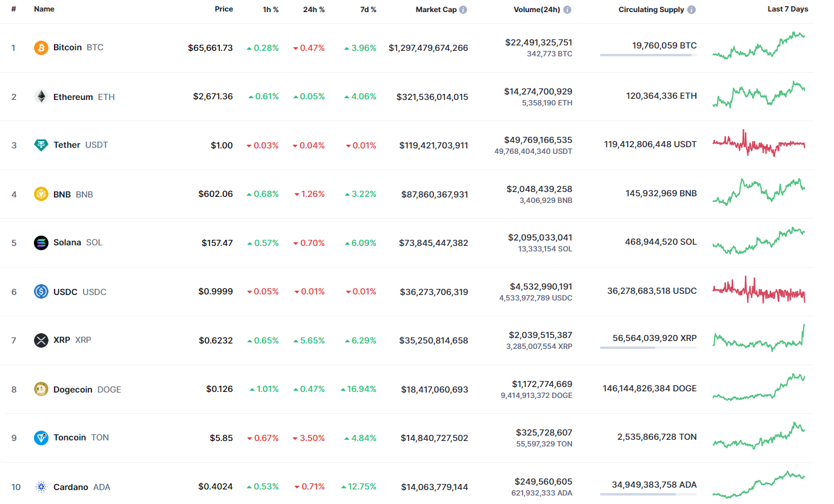Click the Tether logo icon
The image size is (834, 504).
point(41,145)
